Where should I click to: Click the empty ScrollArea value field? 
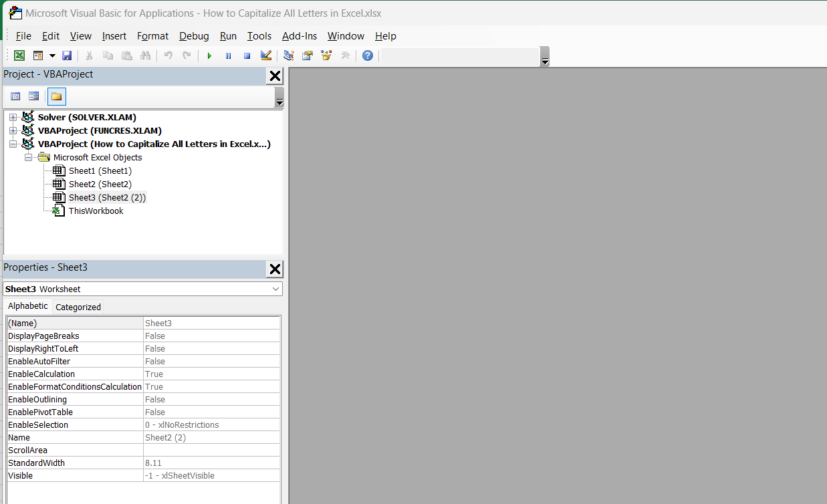click(212, 451)
